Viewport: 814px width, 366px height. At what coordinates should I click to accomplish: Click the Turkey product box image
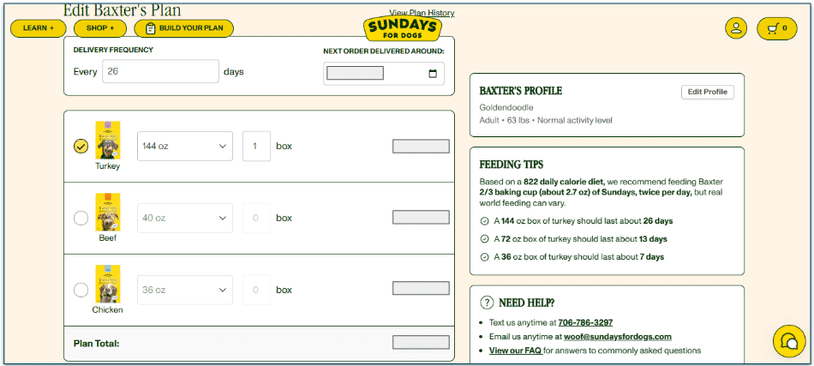(x=107, y=140)
